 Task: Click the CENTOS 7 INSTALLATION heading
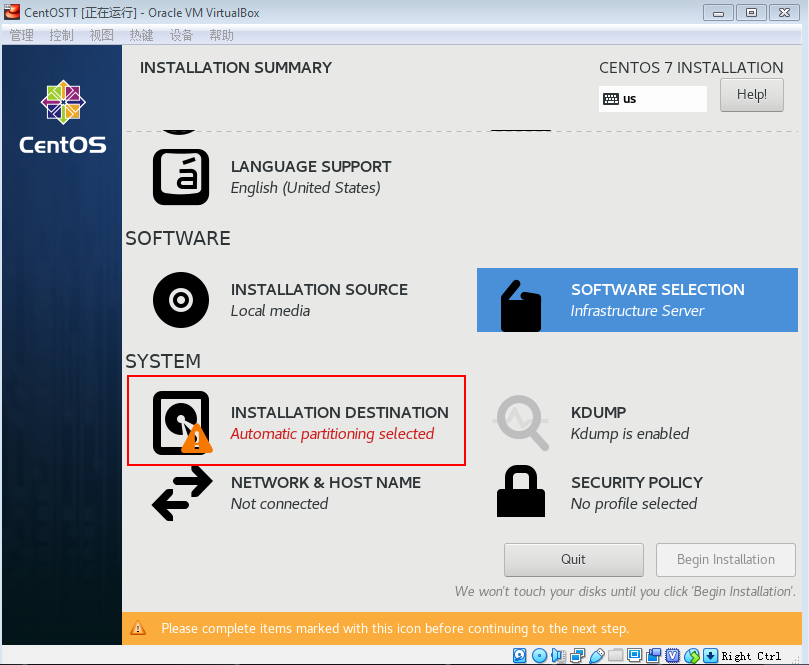(x=691, y=68)
